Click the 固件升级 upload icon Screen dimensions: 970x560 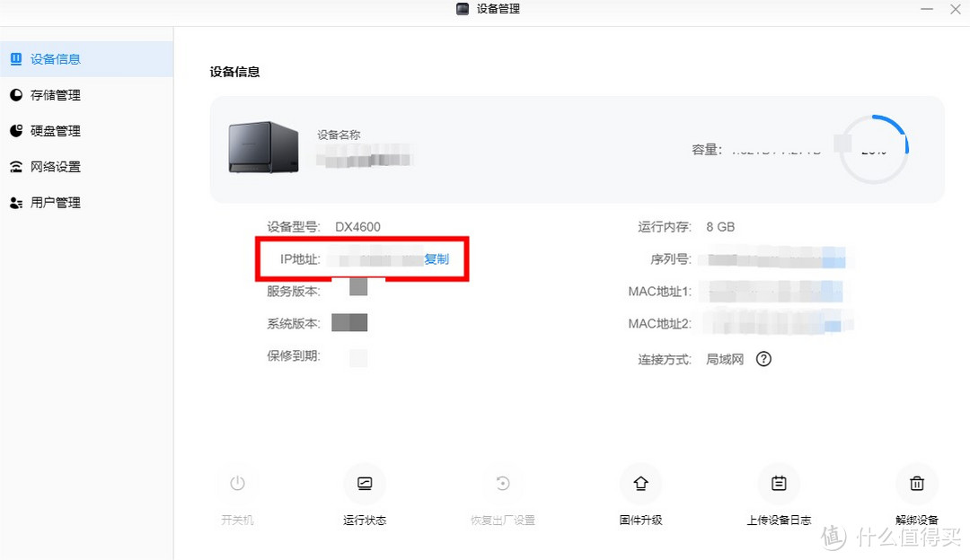(x=640, y=484)
